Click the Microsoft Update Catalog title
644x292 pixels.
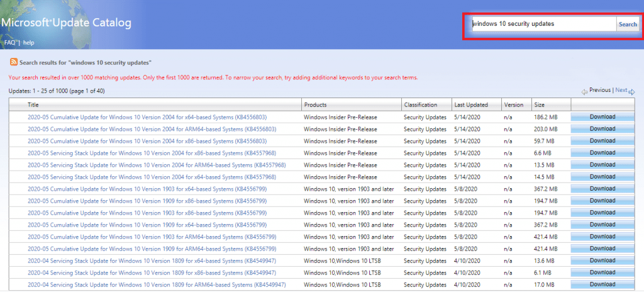point(66,23)
